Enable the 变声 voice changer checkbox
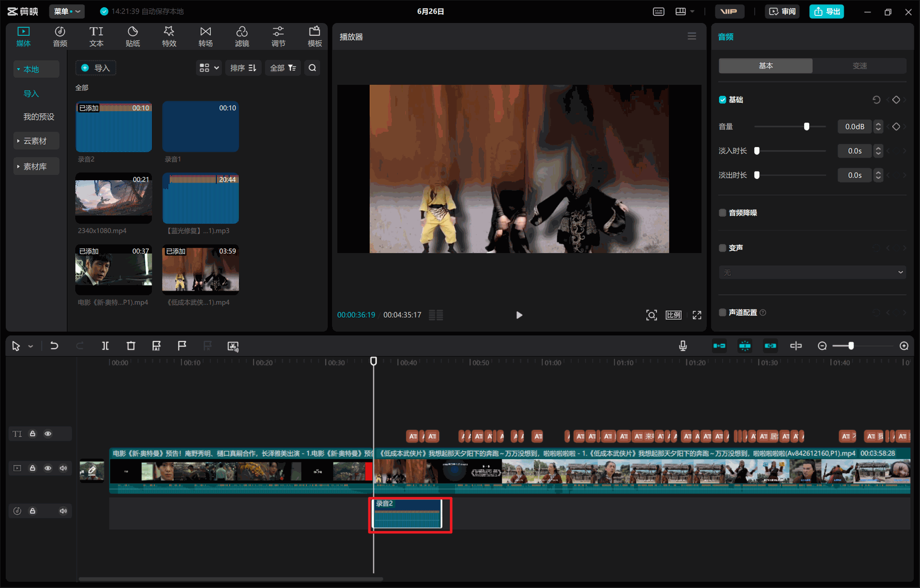920x588 pixels. tap(723, 248)
